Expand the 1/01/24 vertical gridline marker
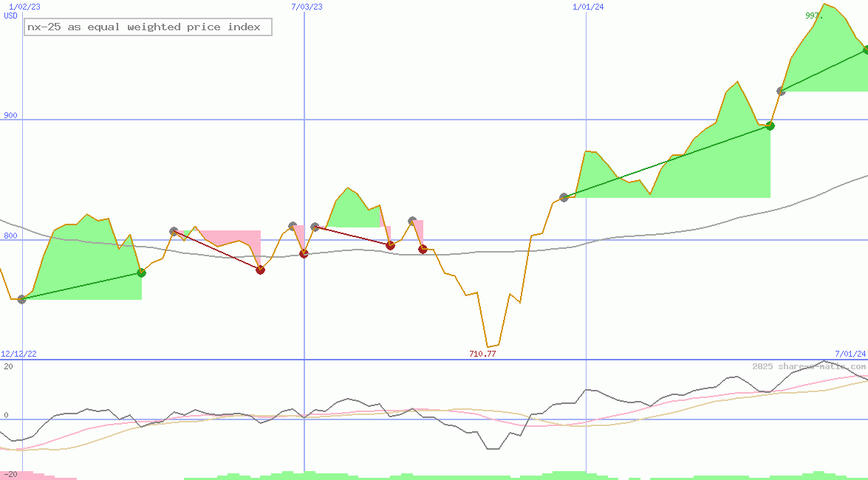 pos(587,7)
